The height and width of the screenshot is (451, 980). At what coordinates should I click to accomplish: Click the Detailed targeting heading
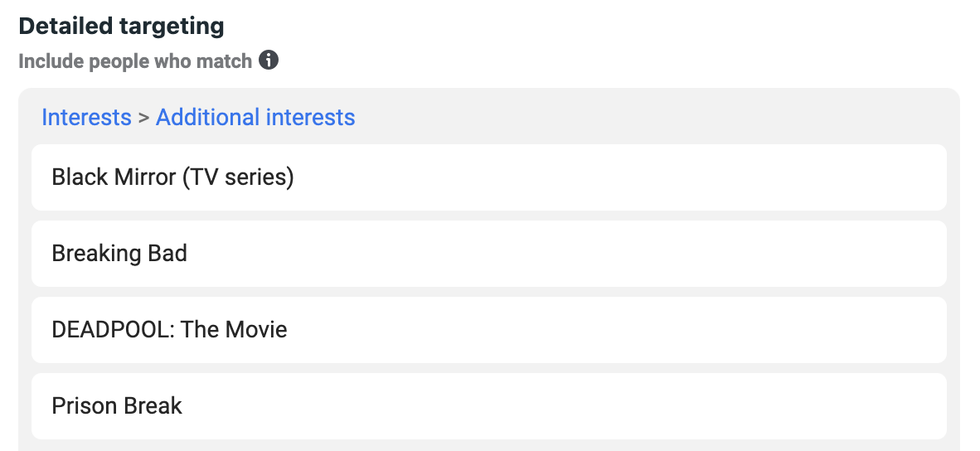coord(121,27)
